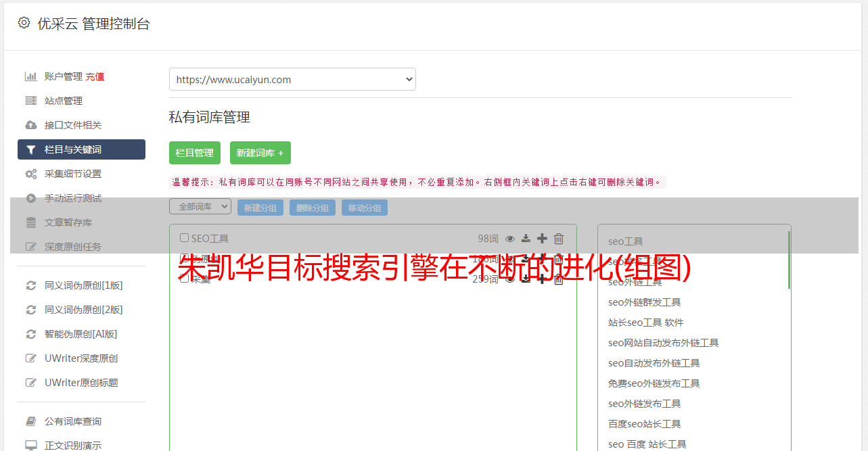
Task: Click the 移动分组 button
Action: [x=365, y=208]
